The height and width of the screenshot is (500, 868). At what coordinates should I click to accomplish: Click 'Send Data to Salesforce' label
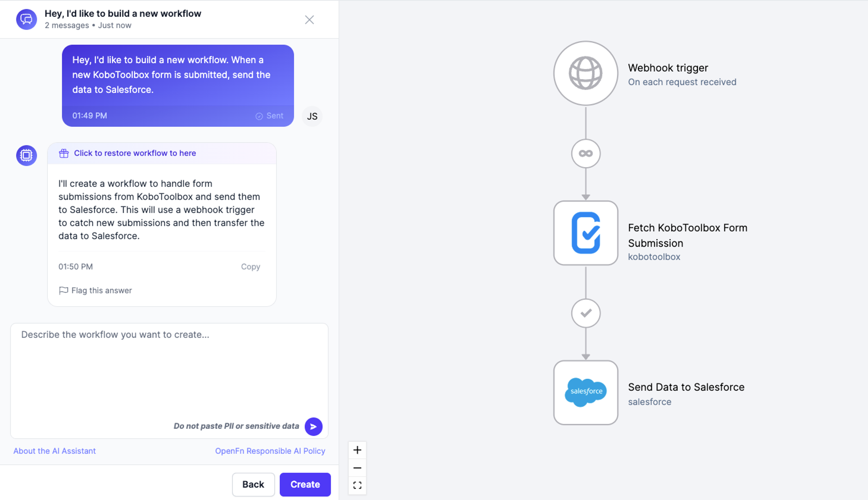pos(686,387)
